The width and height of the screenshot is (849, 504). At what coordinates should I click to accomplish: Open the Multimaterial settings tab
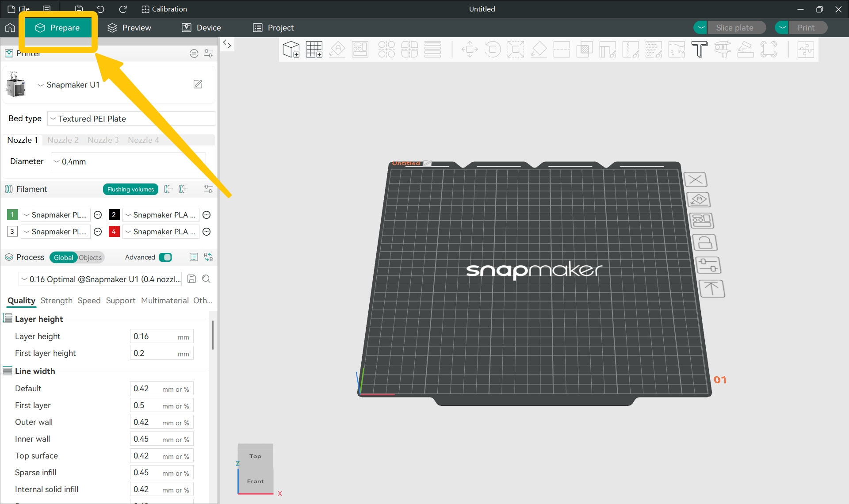(164, 301)
